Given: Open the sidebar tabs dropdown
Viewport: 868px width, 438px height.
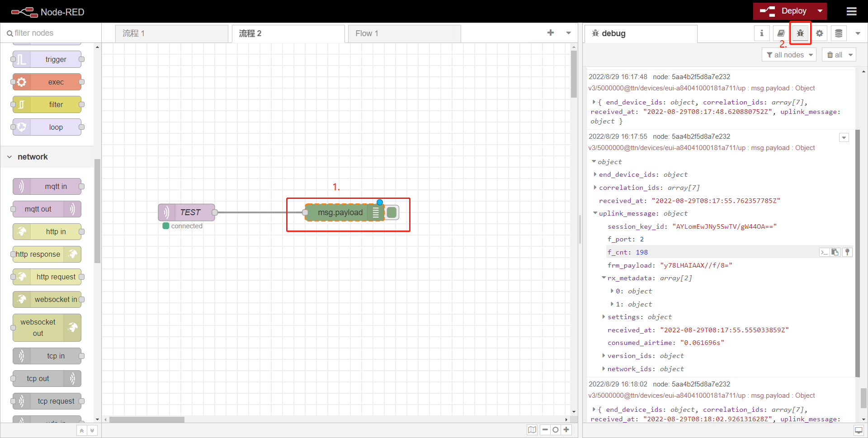Looking at the screenshot, I should [x=858, y=33].
